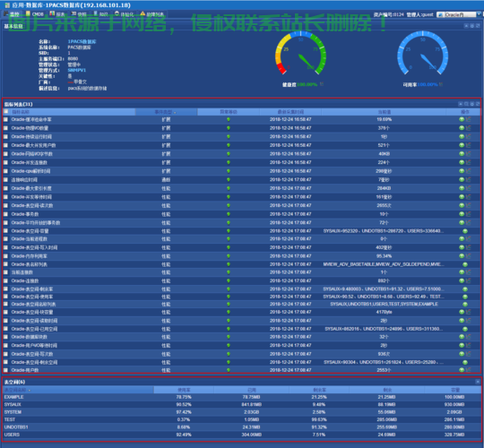The height and width of the screenshot is (448, 484).
Task: Click the green health gauge dial
Action: tap(300, 53)
